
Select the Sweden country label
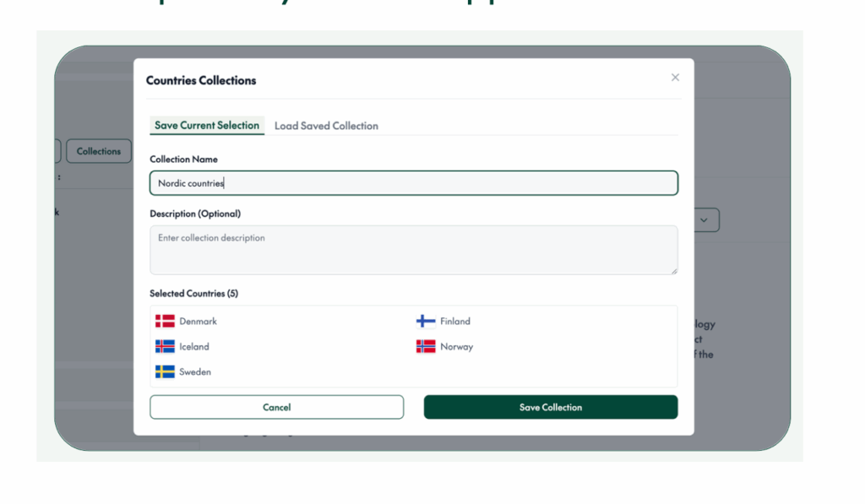point(195,372)
